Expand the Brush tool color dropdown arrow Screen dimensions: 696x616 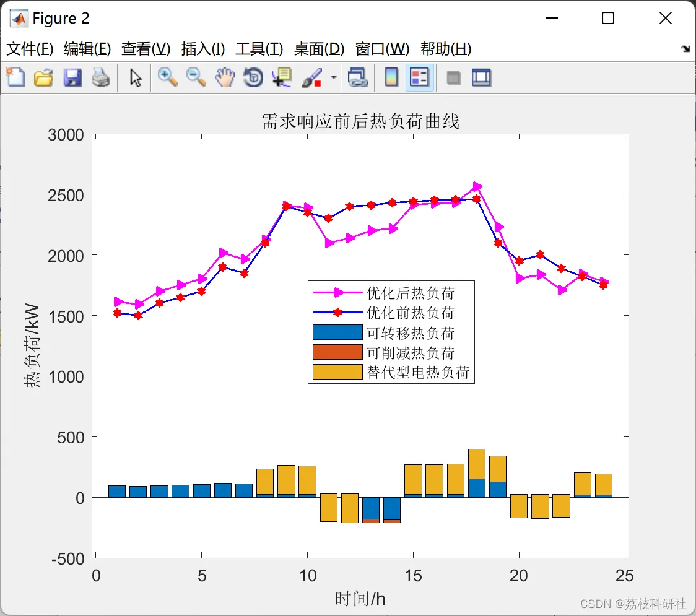tap(333, 77)
